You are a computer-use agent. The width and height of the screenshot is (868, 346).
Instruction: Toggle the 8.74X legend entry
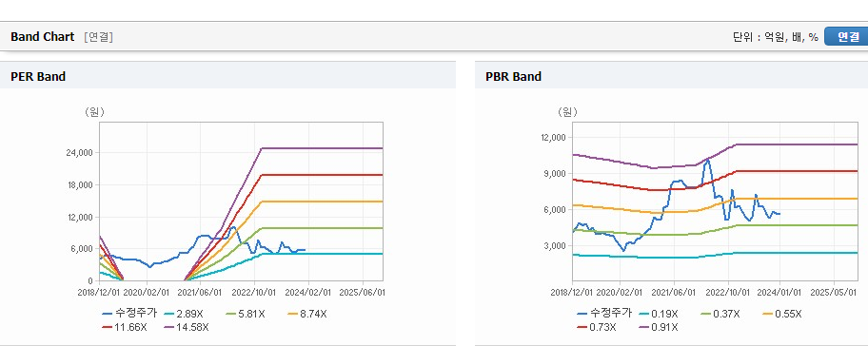(x=306, y=314)
